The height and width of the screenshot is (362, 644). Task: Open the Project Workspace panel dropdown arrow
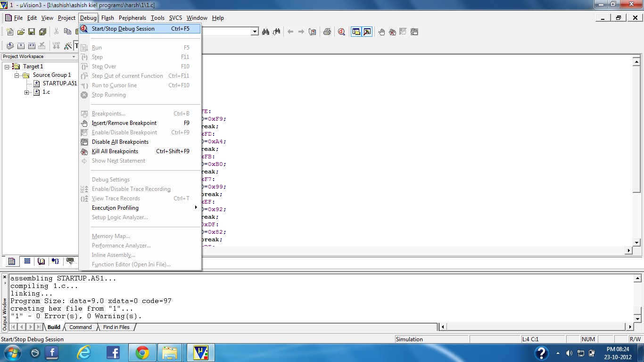coord(74,57)
